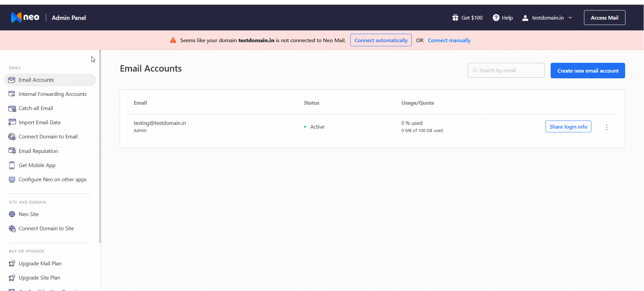644x291 pixels.
Task: Click the sidebar vertical scrollbar
Action: click(x=100, y=146)
